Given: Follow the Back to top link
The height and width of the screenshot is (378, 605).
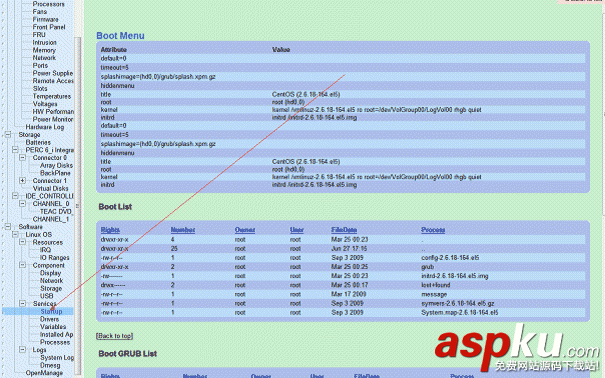Looking at the screenshot, I should 115,336.
